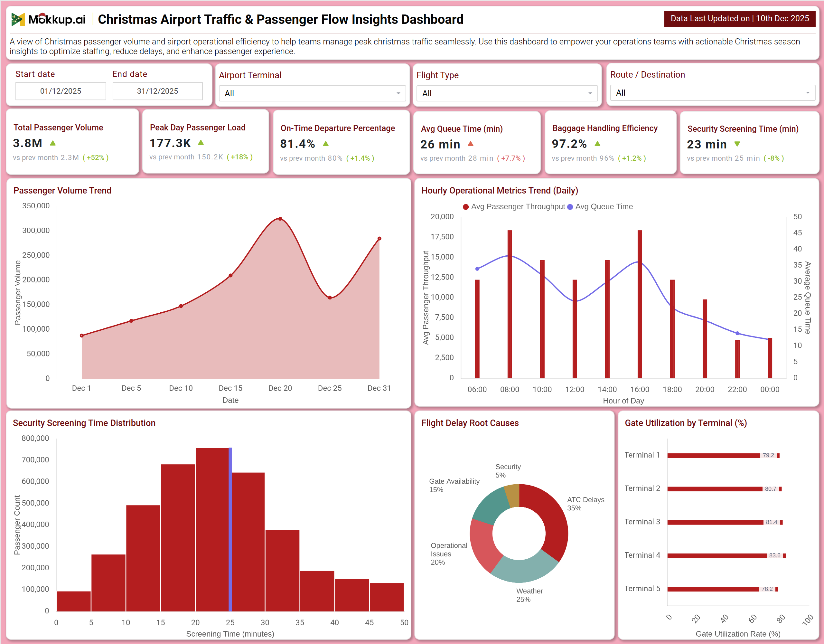Viewport: 824px width, 644px height.
Task: Click the 45-50 minutes histogram bar
Action: (387, 597)
